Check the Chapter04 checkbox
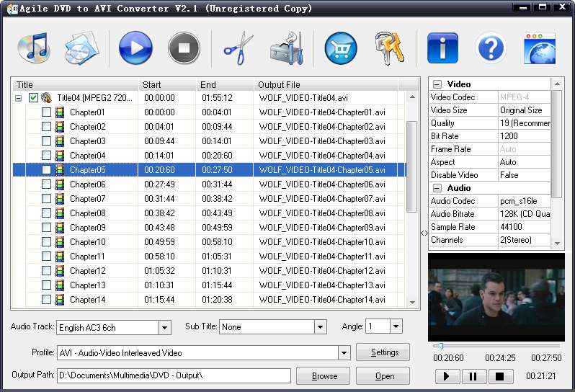 click(x=46, y=156)
